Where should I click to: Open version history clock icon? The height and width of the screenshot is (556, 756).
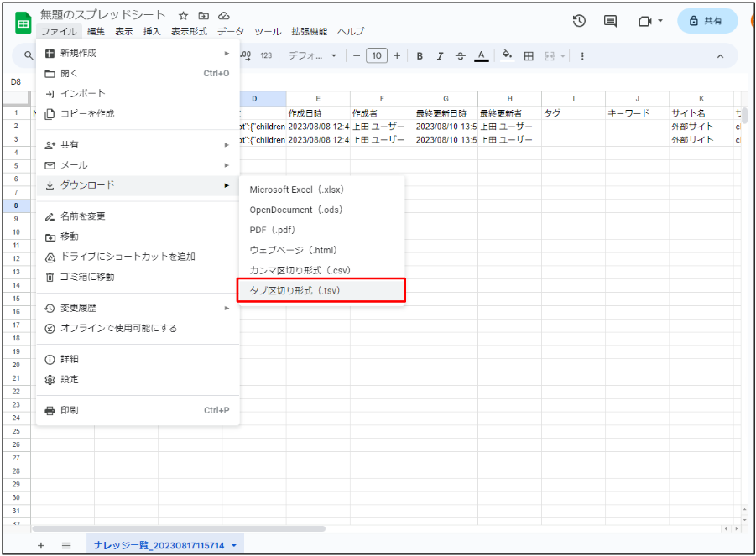(579, 21)
